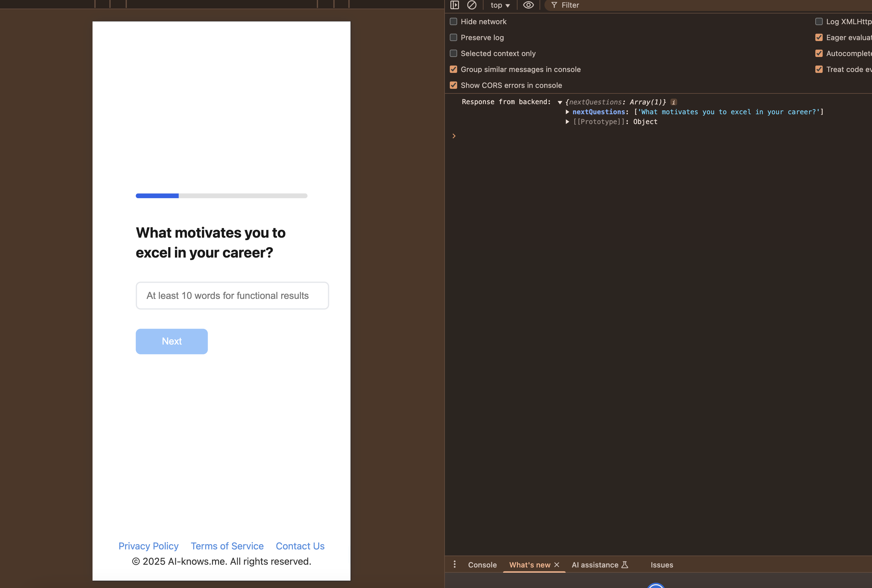Close the What's new drawer tab

point(557,565)
